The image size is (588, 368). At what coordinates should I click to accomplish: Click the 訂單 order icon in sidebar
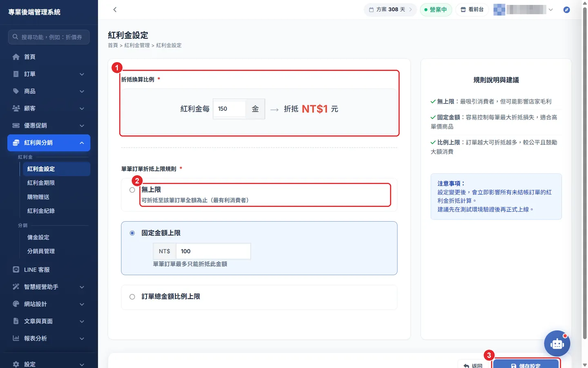tap(16, 74)
